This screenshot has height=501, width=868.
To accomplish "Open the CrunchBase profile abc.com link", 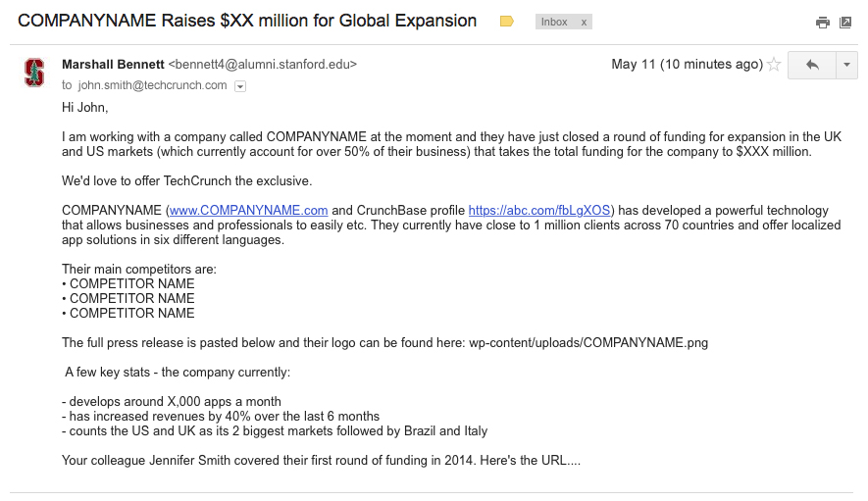I will click(538, 211).
